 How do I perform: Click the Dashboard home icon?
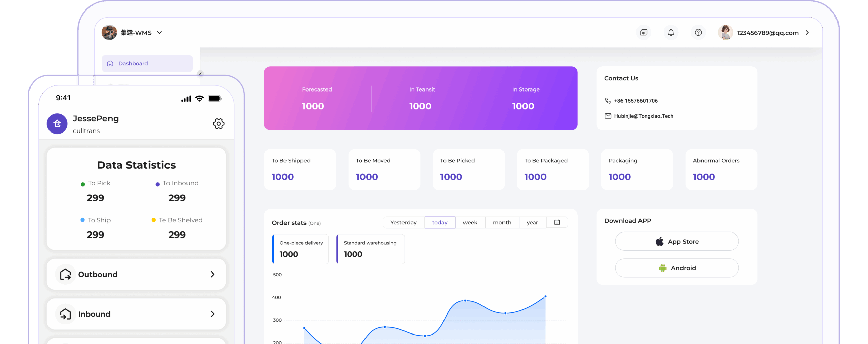click(x=110, y=63)
